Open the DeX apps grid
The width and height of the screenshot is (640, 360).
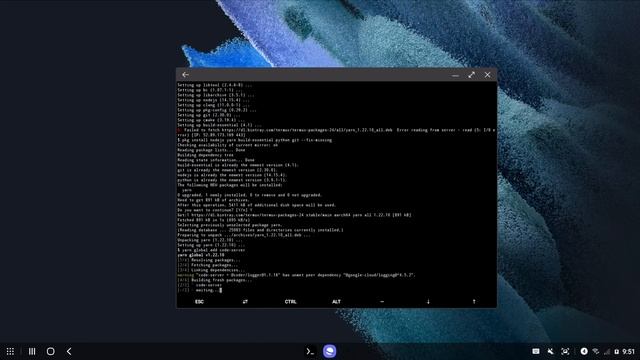point(10,351)
